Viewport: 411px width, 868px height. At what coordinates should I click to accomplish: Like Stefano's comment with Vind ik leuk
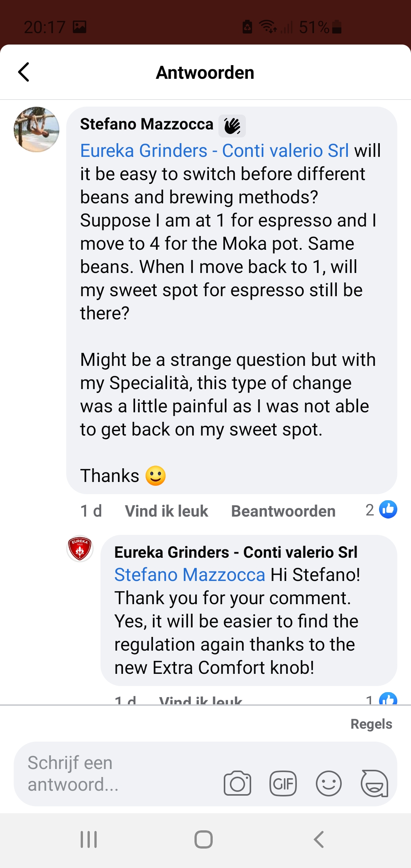[166, 511]
